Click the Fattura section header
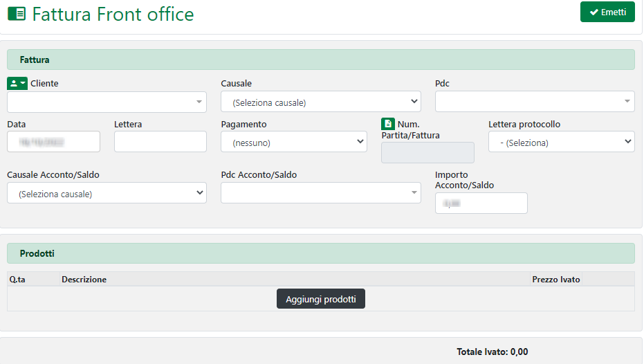This screenshot has height=364, width=644. click(x=320, y=60)
